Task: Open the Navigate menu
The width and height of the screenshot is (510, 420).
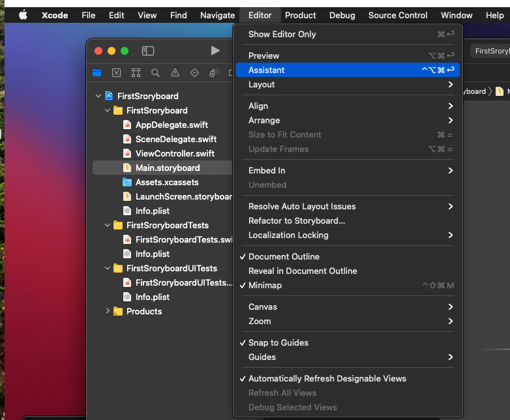Action: tap(218, 15)
